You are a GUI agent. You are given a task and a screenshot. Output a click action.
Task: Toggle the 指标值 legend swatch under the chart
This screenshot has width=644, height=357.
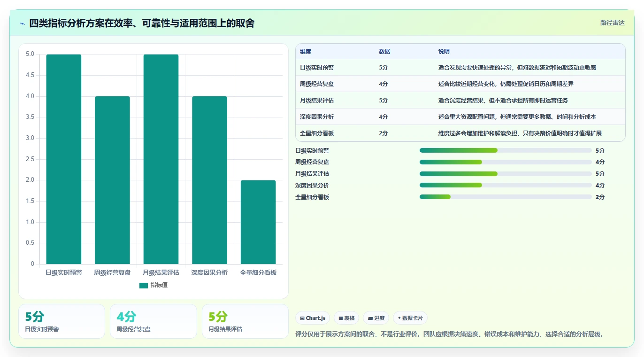(x=144, y=286)
